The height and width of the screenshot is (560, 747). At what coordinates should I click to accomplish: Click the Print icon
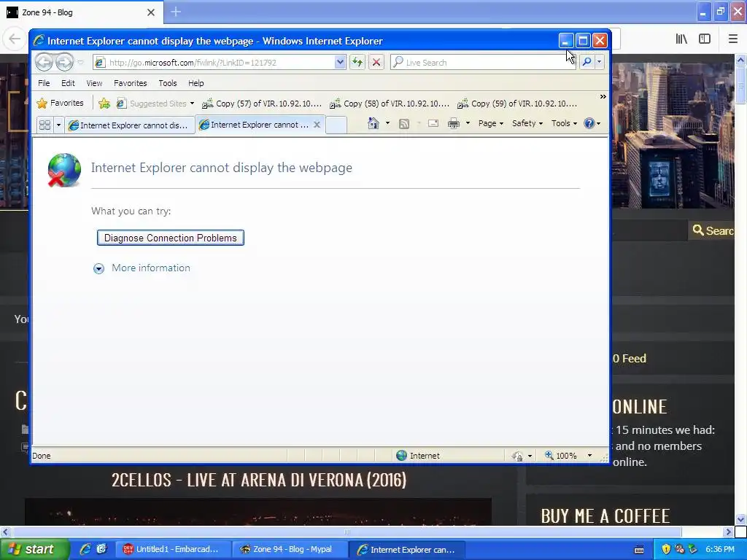point(454,124)
